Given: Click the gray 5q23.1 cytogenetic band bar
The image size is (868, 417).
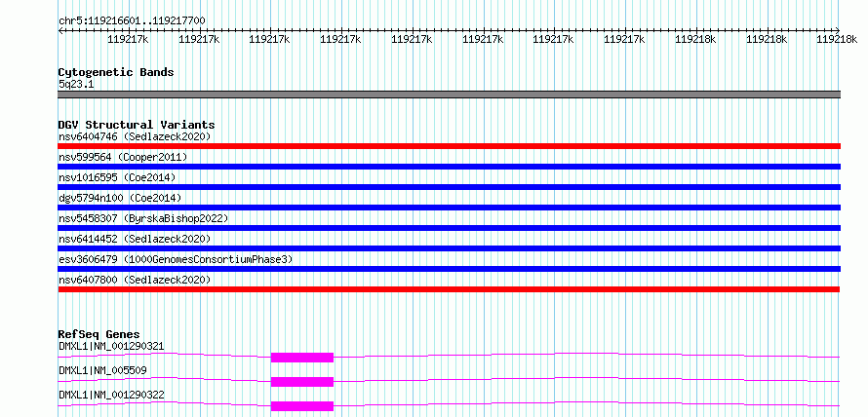Looking at the screenshot, I should [x=449, y=95].
